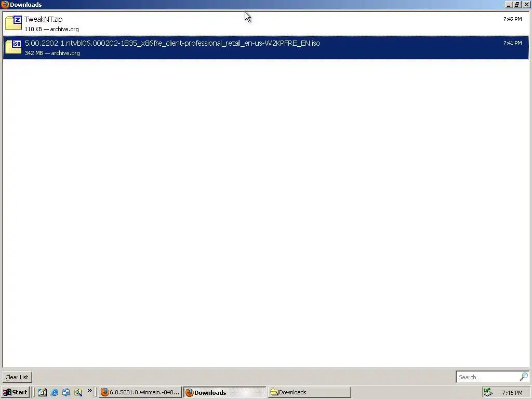Click the search magnifier icon
This screenshot has width=532, height=399.
tap(524, 377)
